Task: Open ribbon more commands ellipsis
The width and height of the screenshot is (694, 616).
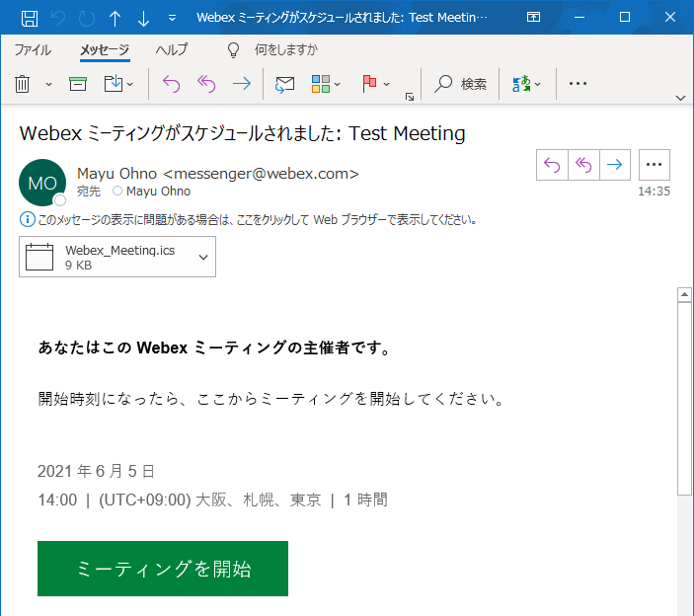Action: (578, 84)
